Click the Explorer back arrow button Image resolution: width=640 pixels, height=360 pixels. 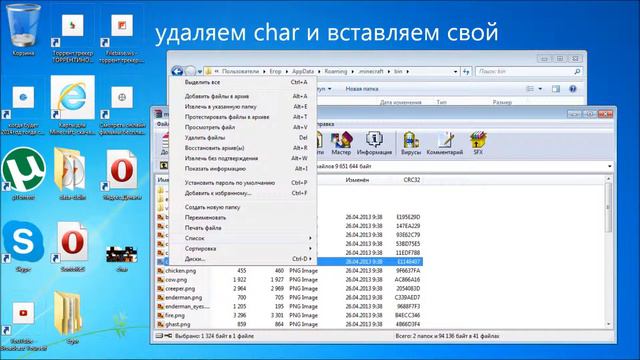pyautogui.click(x=177, y=71)
